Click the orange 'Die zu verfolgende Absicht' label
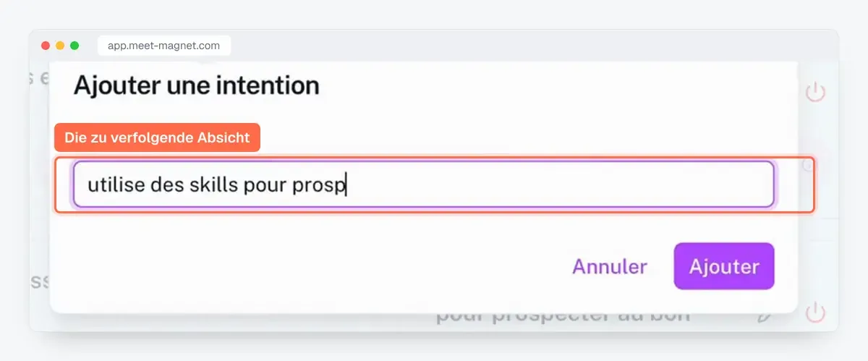Image resolution: width=868 pixels, height=361 pixels. coord(158,137)
